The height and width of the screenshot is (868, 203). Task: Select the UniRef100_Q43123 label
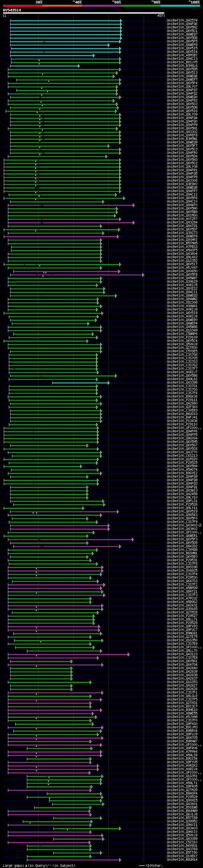(x=182, y=654)
